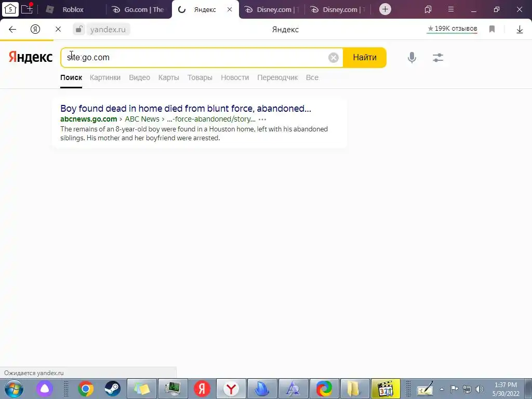532x399 pixels.
Task: Open the green sticky notes taskbar app
Action: pyautogui.click(x=142, y=389)
